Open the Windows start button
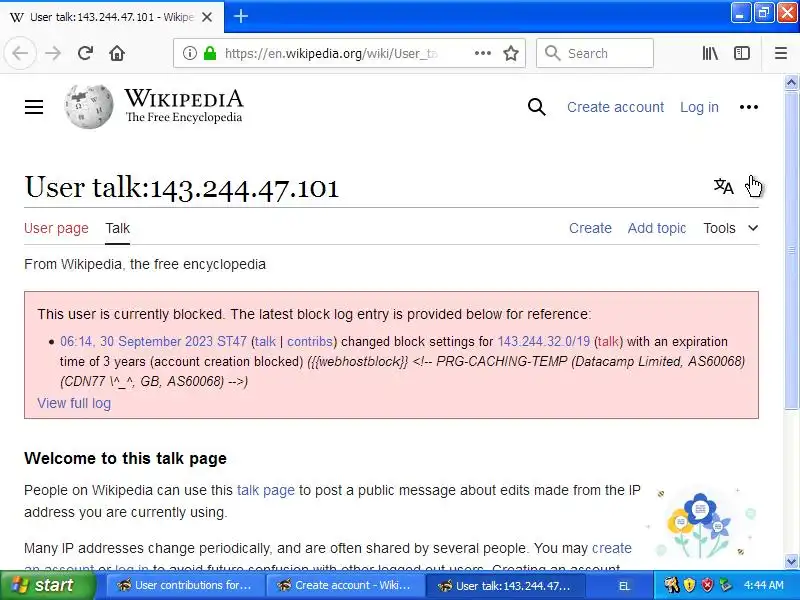The height and width of the screenshot is (600, 800). tap(48, 585)
